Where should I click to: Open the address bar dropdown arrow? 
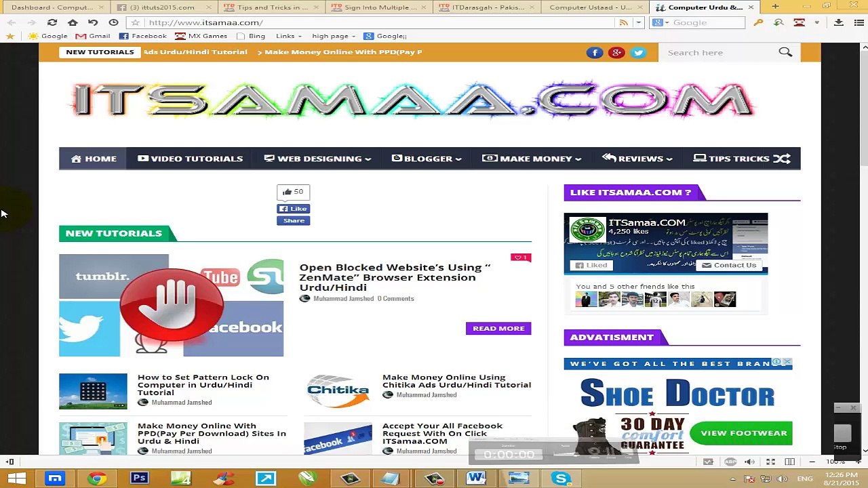tap(639, 22)
